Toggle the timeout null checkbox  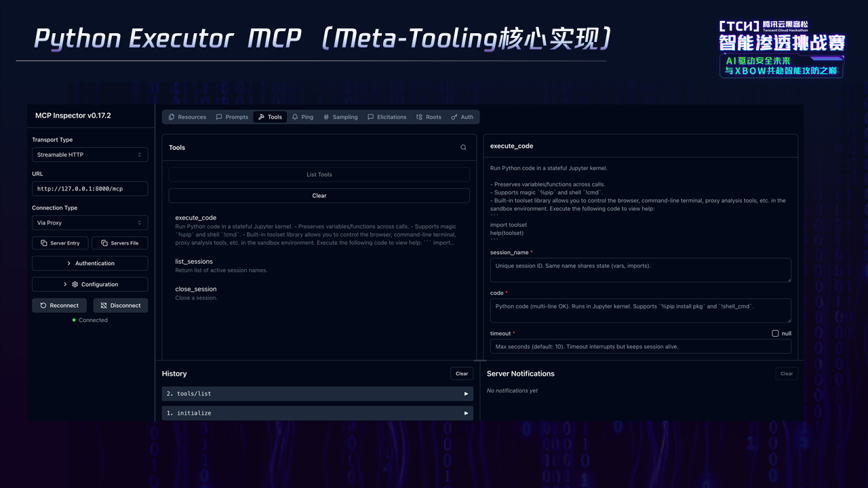[775, 333]
